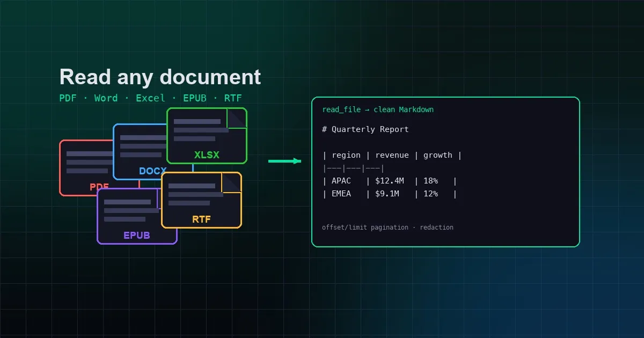Click the EMEA table row
The image size is (644, 338).
pyautogui.click(x=390, y=194)
